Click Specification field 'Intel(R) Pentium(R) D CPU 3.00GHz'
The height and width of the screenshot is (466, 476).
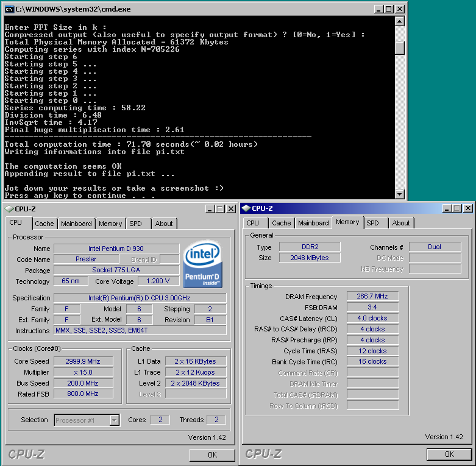point(140,298)
